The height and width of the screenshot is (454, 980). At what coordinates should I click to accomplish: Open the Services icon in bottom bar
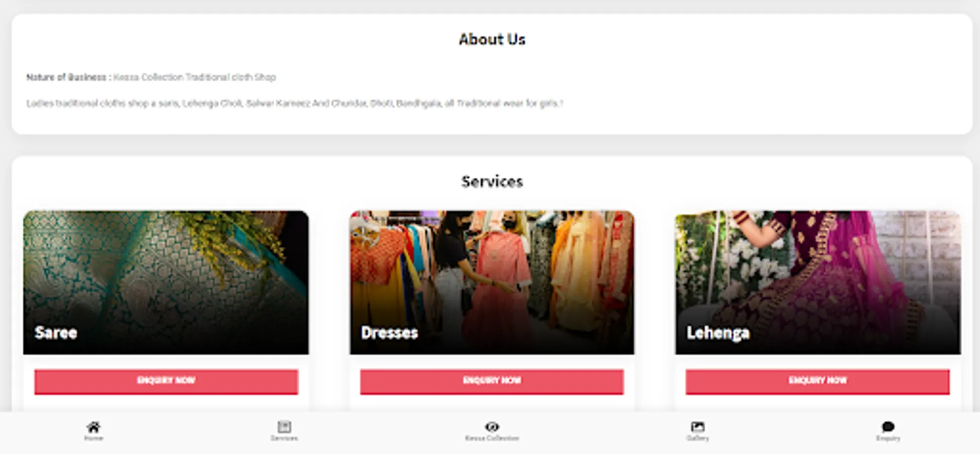284,427
